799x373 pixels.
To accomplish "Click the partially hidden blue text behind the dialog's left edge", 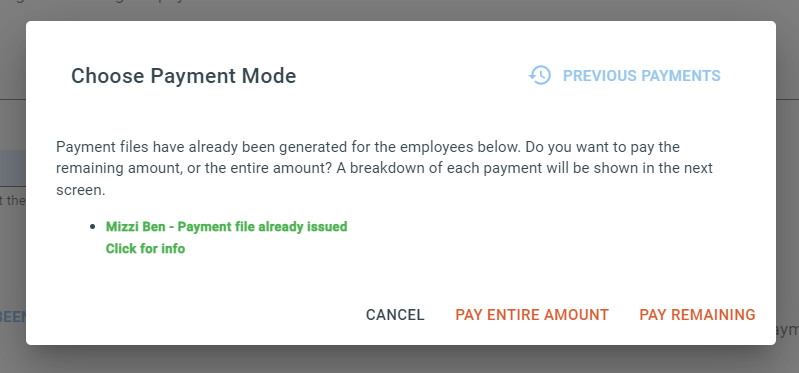I will point(13,316).
